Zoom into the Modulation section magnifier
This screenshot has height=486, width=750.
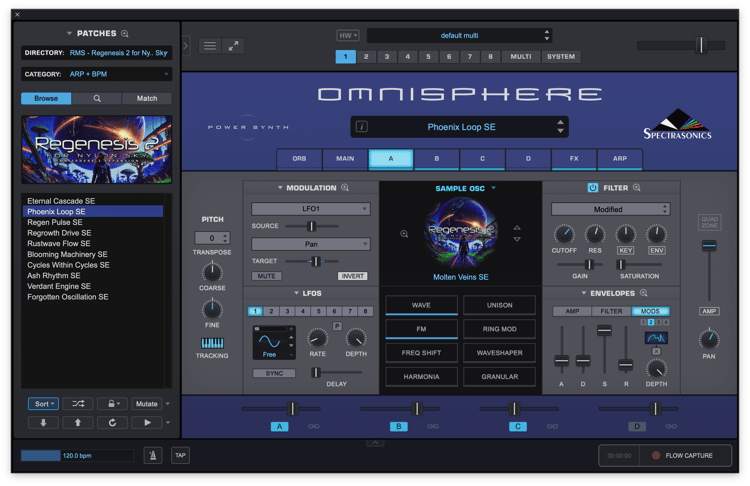tap(345, 188)
